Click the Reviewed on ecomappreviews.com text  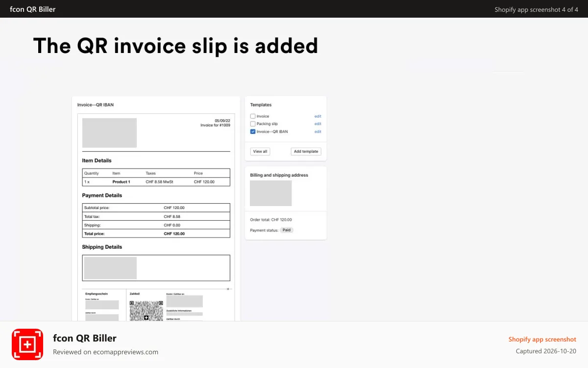[x=105, y=352]
